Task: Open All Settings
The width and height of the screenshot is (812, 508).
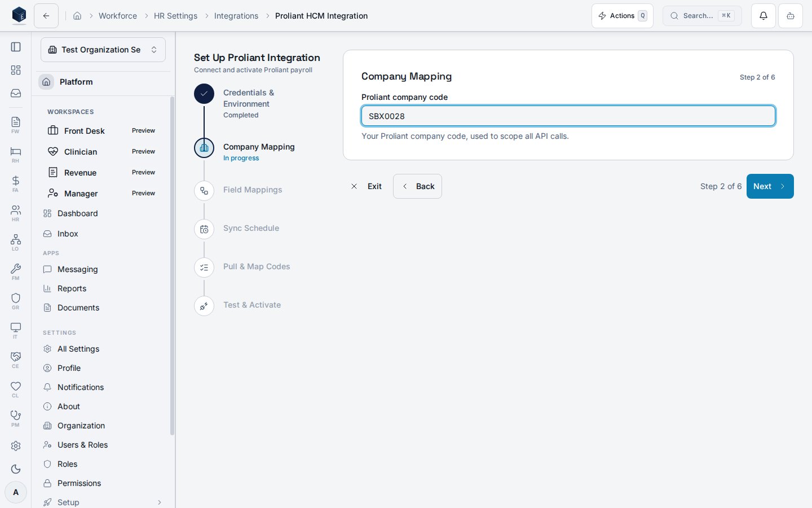Action: (103, 349)
